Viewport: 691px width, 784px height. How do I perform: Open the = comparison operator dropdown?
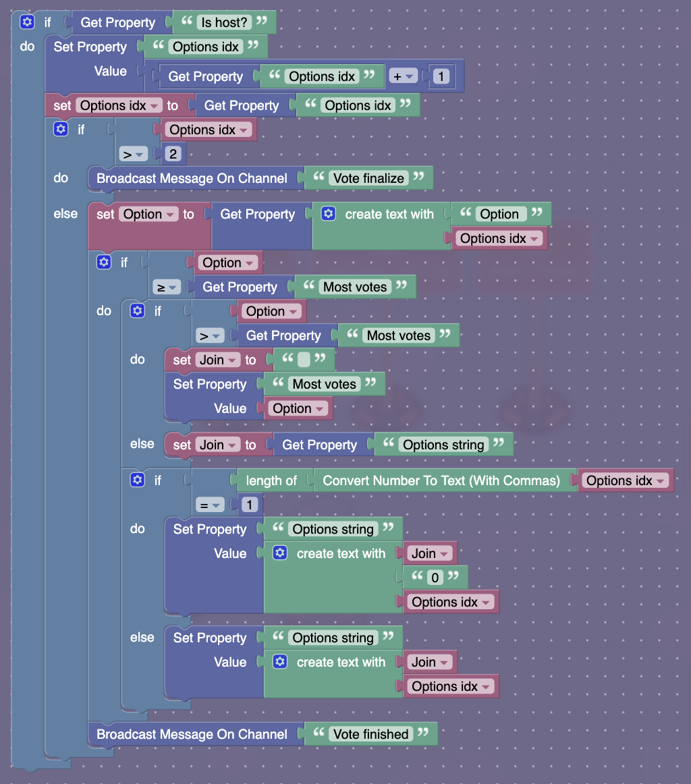click(210, 505)
